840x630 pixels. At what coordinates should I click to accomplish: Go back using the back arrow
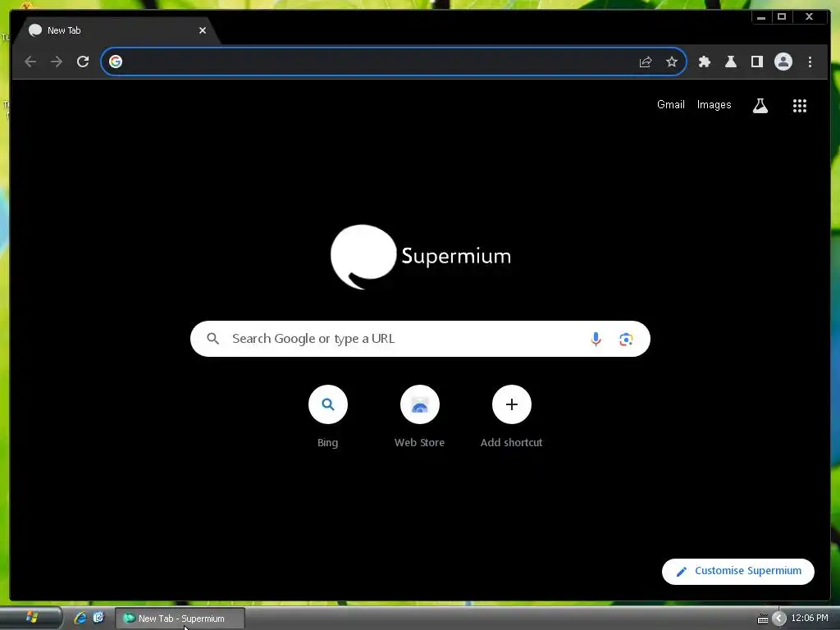pos(30,62)
